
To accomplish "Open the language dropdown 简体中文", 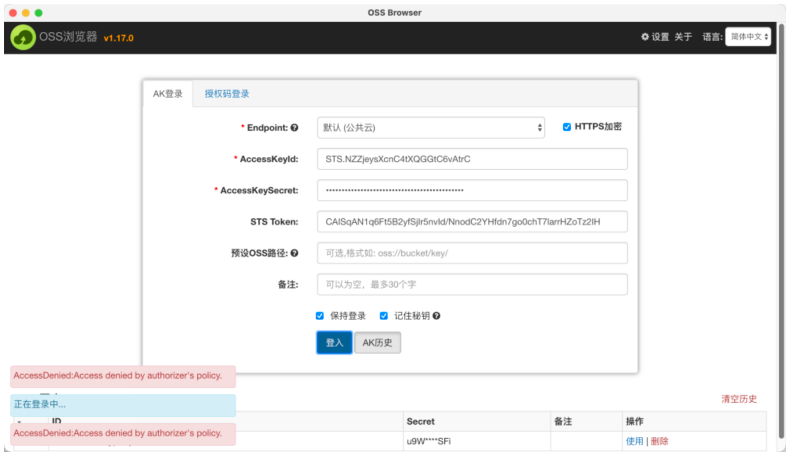I will 748,37.
